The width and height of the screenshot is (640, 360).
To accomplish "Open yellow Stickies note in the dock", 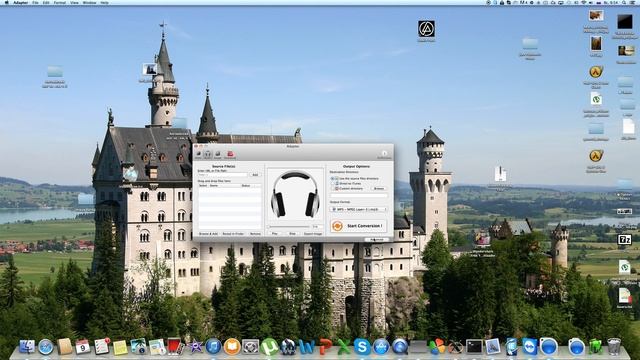I will click(120, 348).
